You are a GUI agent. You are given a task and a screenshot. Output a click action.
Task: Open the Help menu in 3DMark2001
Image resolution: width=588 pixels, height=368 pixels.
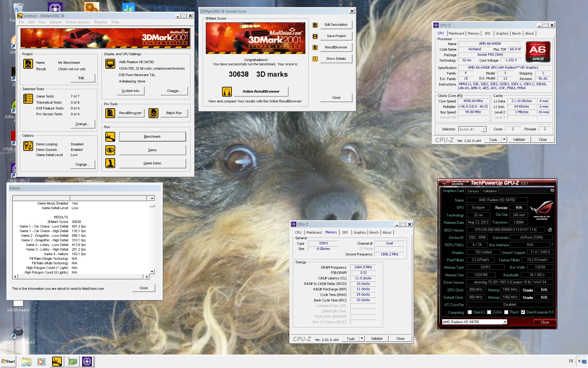tap(115, 22)
